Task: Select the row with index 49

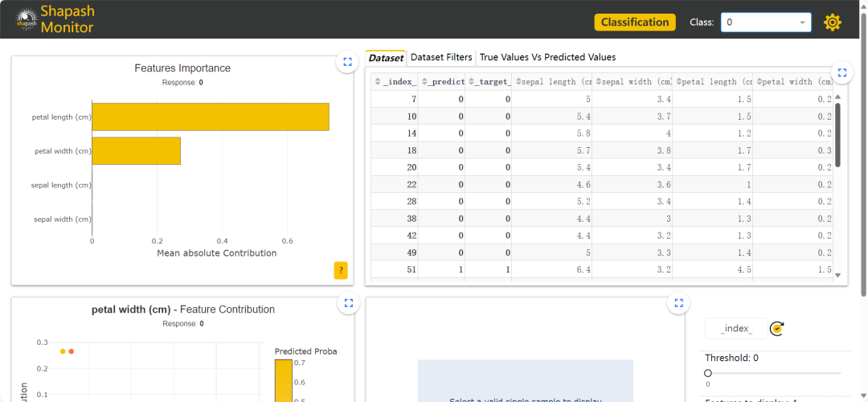Action: (602, 252)
